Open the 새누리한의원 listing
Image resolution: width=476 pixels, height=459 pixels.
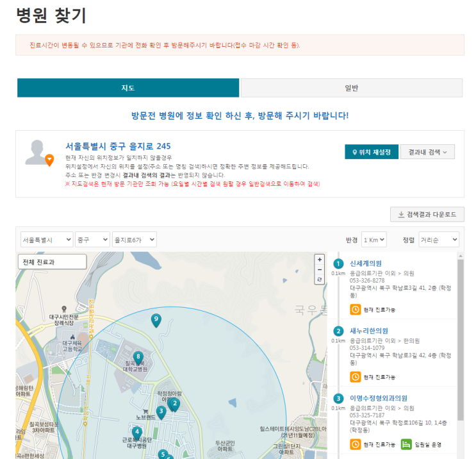click(x=369, y=331)
